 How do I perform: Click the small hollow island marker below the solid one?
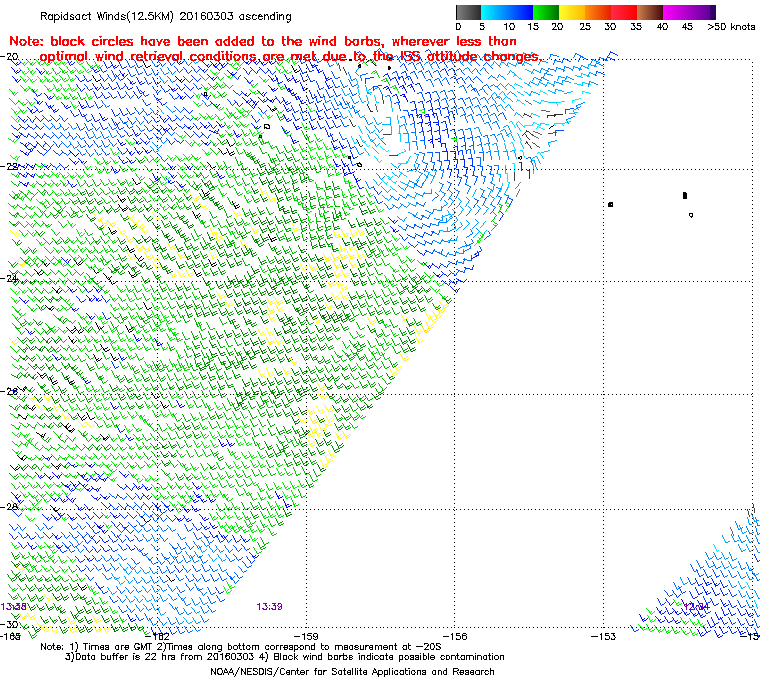click(691, 215)
